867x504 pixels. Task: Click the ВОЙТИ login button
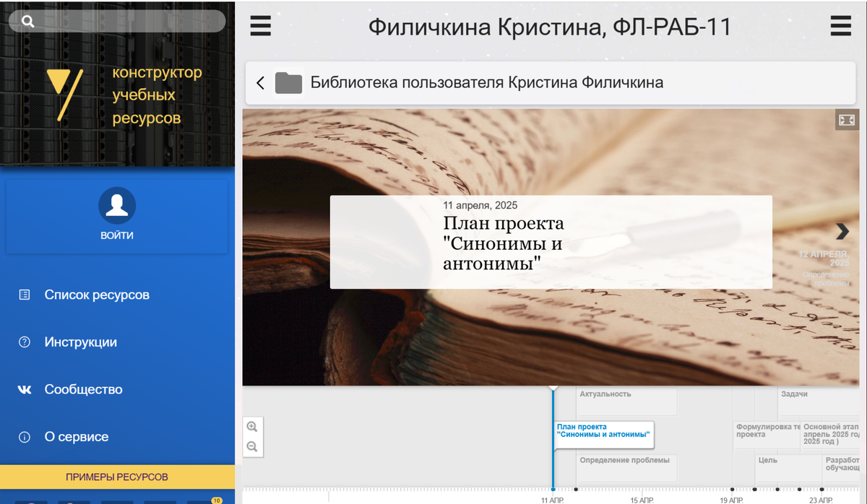click(117, 235)
